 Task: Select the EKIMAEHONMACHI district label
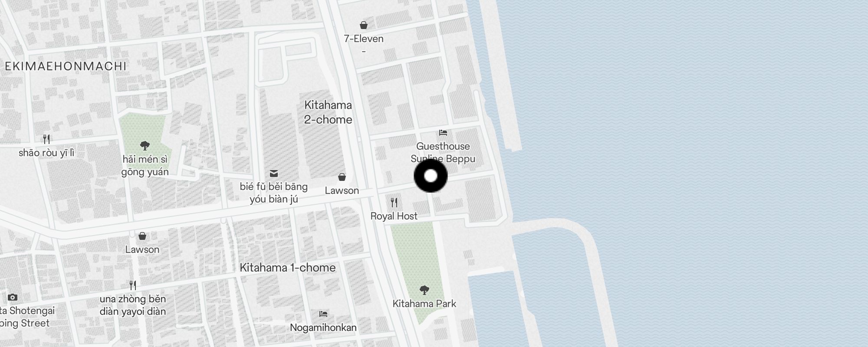[66, 66]
